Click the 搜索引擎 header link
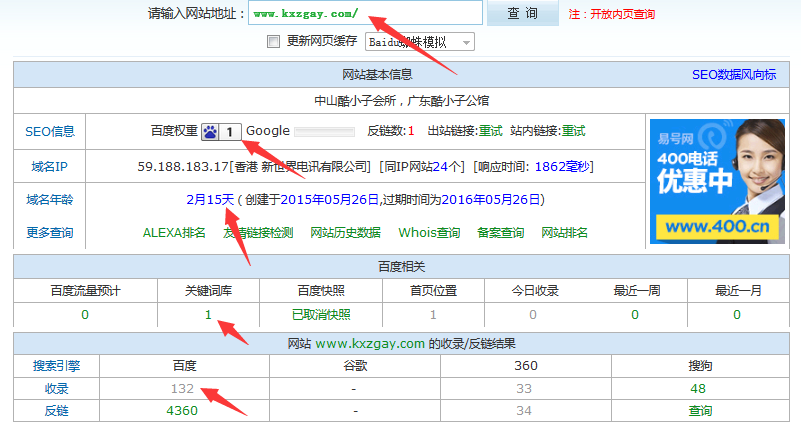801x429 pixels. point(56,366)
